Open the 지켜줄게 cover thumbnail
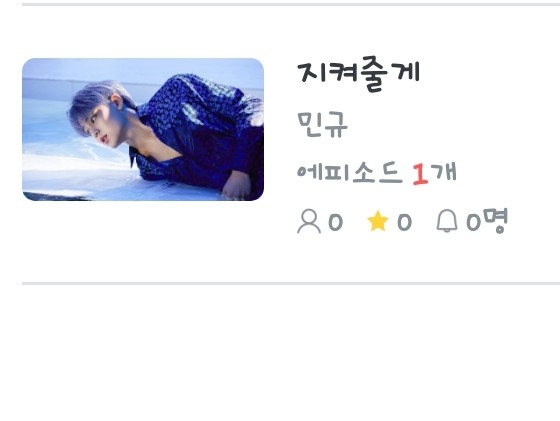Viewport: 560px width, 421px height. pyautogui.click(x=143, y=129)
